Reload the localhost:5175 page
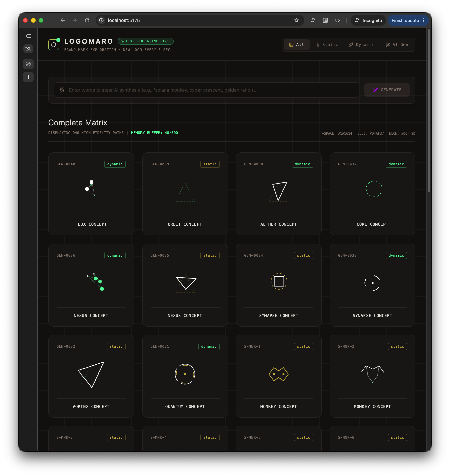The width and height of the screenshot is (450, 476). (87, 20)
